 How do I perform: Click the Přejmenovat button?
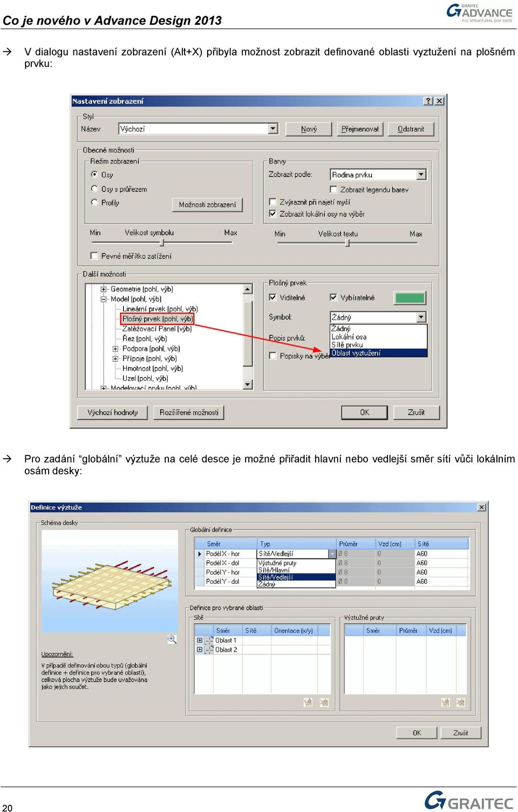tap(360, 129)
